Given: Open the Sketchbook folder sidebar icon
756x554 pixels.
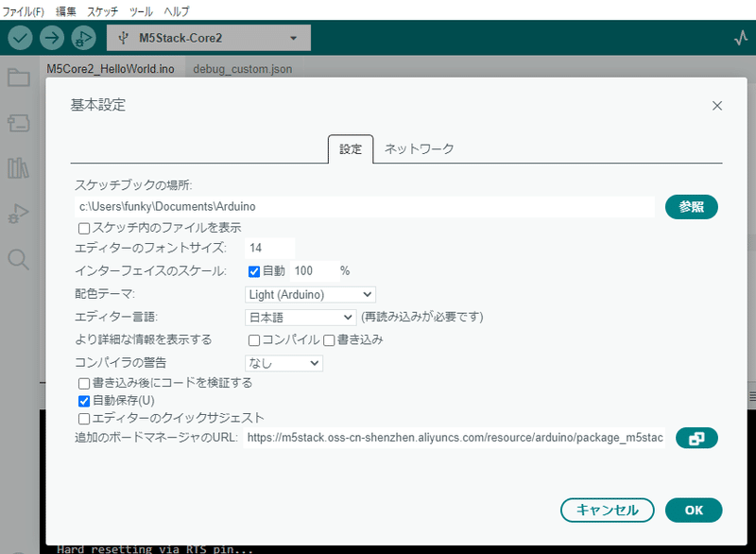Looking at the screenshot, I should pos(19,78).
